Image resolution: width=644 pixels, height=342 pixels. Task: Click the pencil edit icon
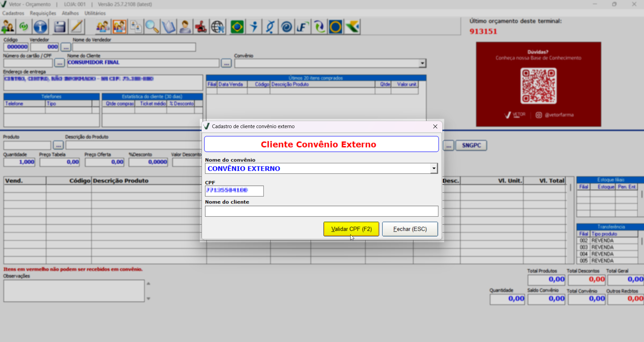tap(77, 27)
